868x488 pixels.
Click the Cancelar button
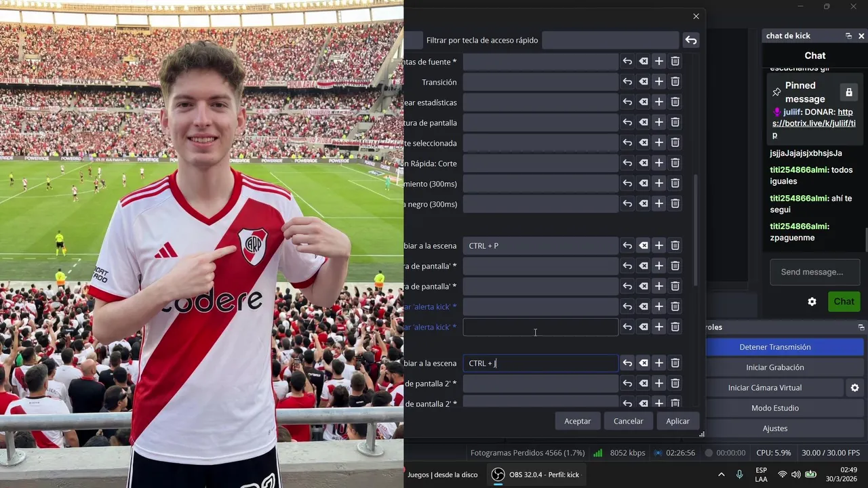(629, 421)
